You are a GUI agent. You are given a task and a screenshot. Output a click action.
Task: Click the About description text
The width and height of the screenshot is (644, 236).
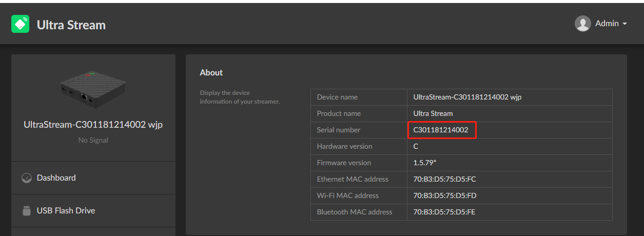[x=240, y=97]
